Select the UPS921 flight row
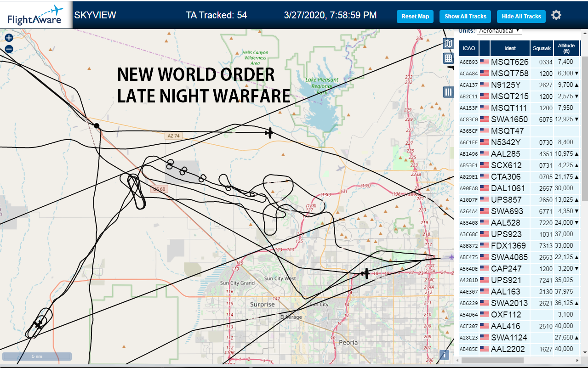The width and height of the screenshot is (588, 368). pyautogui.click(x=519, y=280)
